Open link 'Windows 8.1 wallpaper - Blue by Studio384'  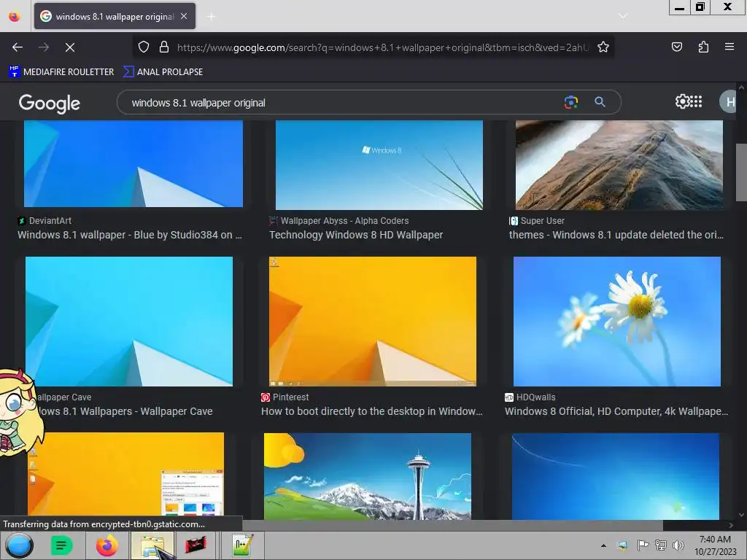pos(130,235)
